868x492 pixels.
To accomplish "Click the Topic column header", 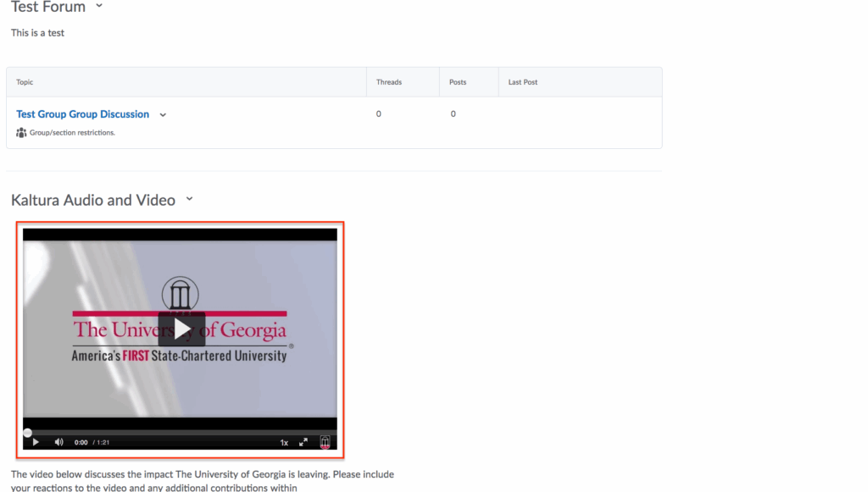I will click(25, 82).
